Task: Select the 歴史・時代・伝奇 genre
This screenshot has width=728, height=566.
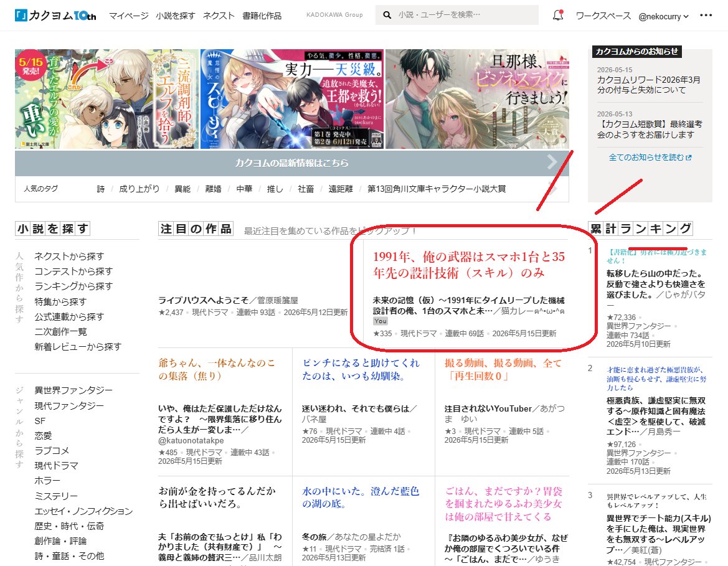Action: 69,526
